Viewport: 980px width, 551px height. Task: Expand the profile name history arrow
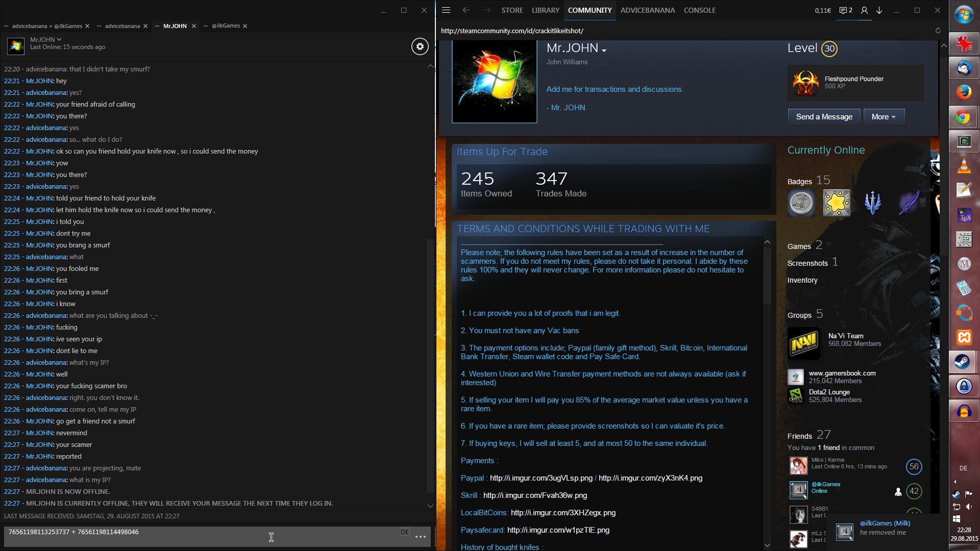tap(604, 50)
